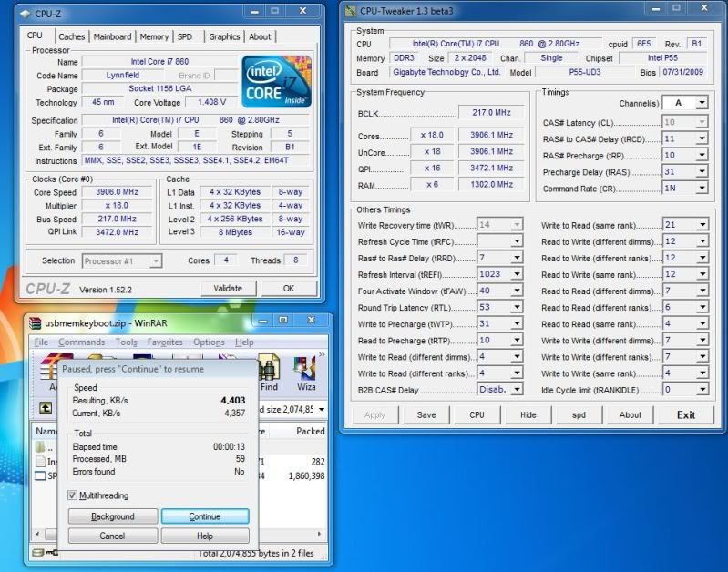Expand the WinRAR toolbar overflow chevron
This screenshot has width=728, height=572.
tap(322, 355)
